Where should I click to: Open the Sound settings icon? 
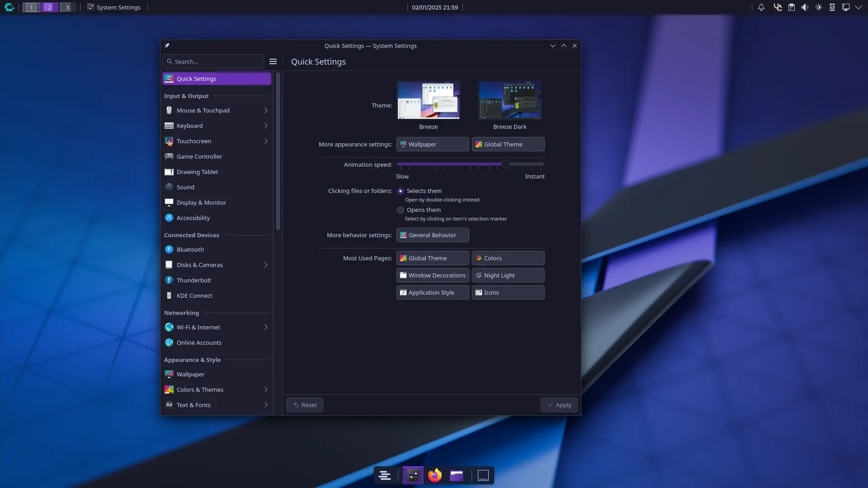pos(169,187)
